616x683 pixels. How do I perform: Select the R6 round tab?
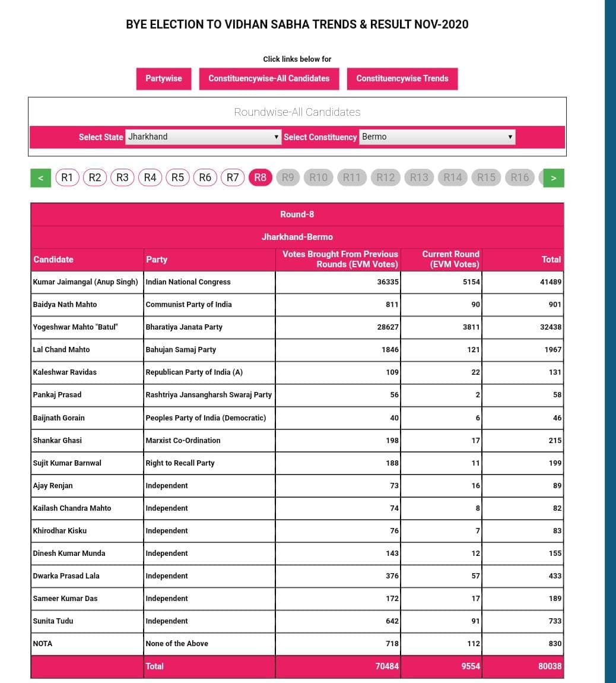pos(205,177)
